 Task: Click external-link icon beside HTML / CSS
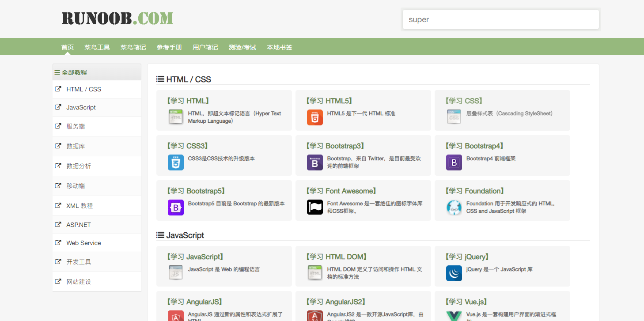point(58,89)
